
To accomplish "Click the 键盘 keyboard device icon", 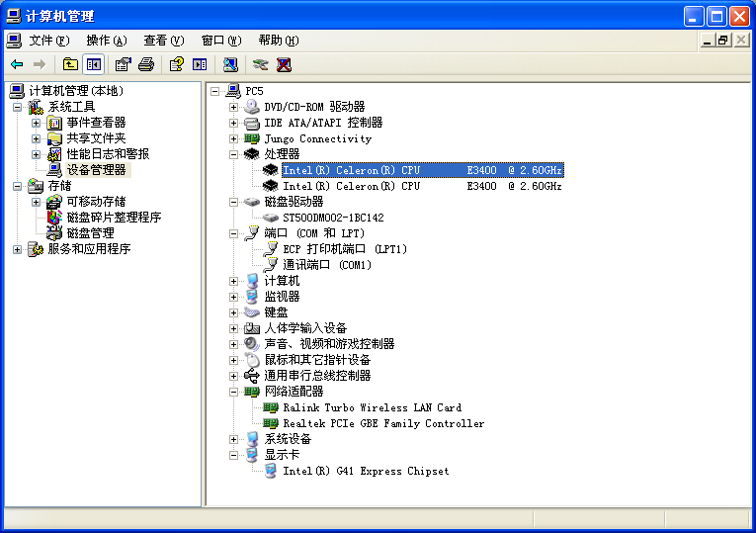I will coord(252,312).
